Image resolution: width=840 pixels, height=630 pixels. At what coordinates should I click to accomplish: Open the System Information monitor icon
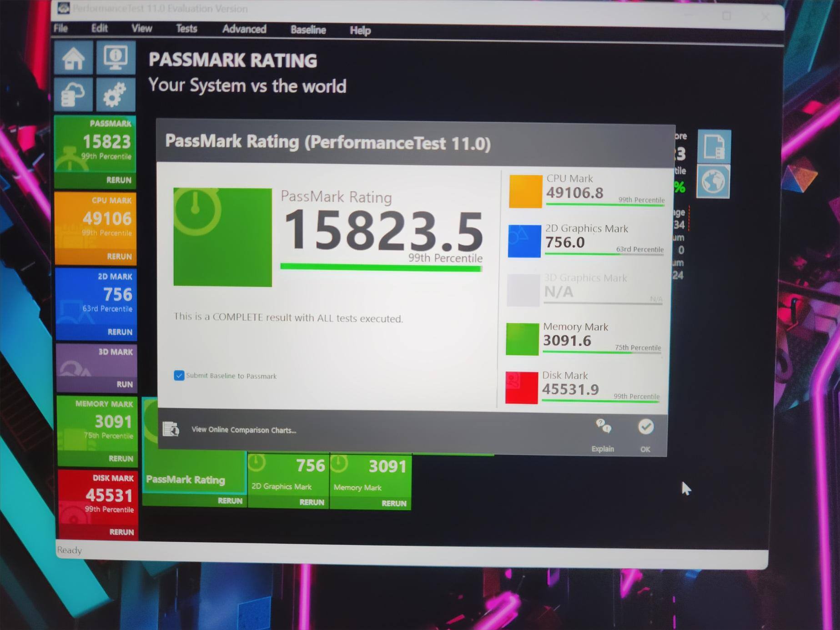coord(116,58)
